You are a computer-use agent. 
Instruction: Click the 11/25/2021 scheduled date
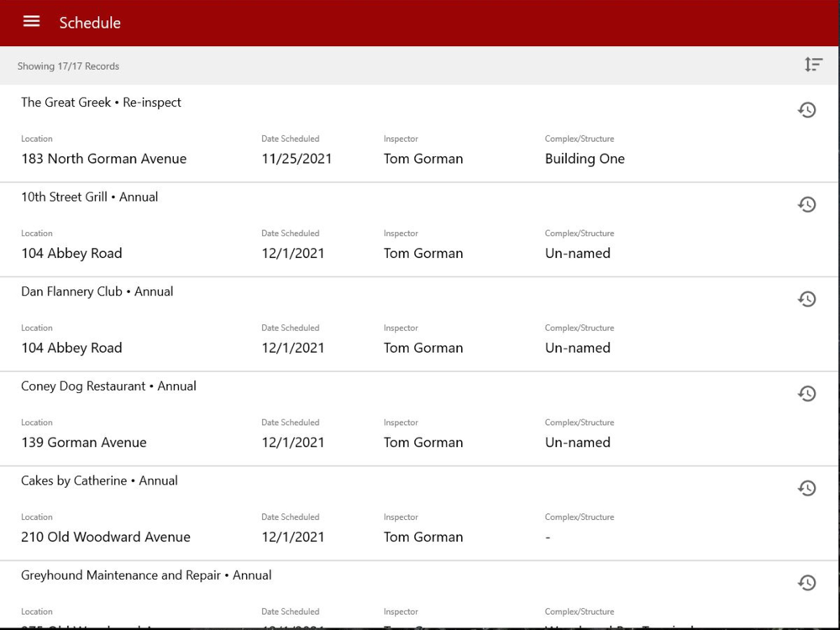pos(297,159)
